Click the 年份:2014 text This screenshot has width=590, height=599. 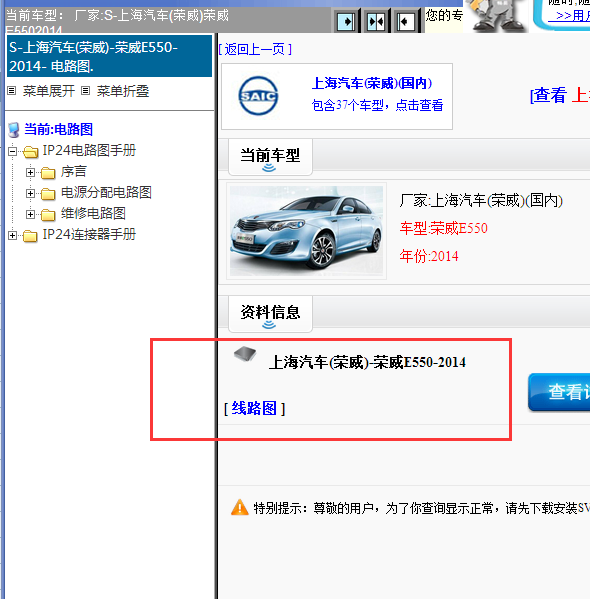429,256
